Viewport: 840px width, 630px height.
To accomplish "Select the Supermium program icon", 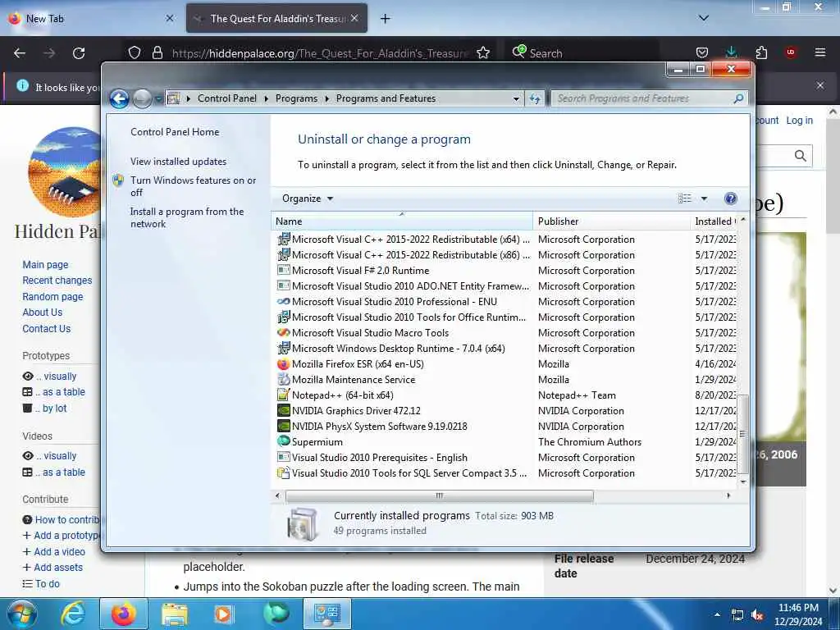I will coord(283,442).
